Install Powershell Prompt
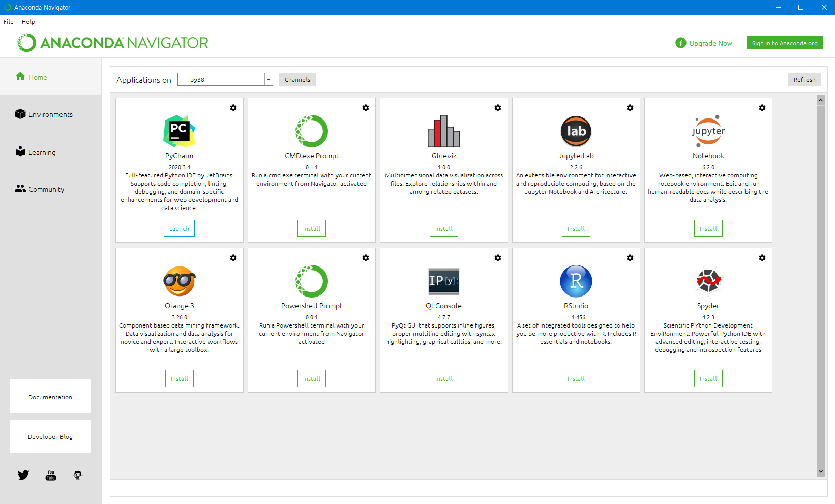 312,378
